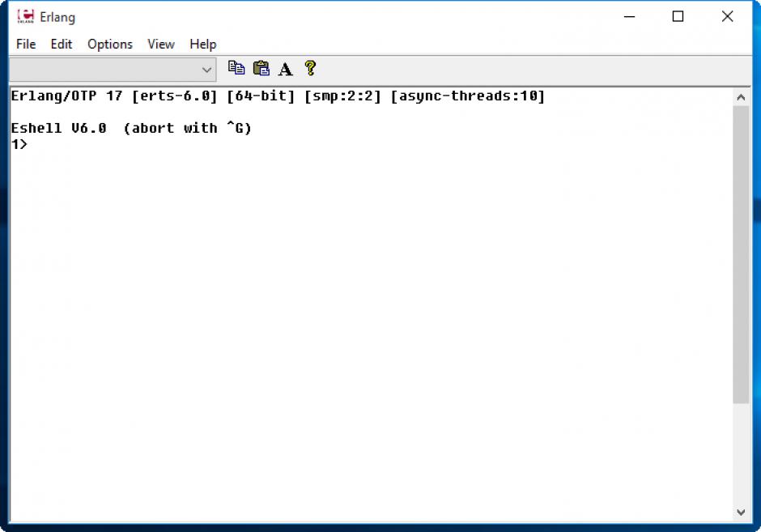Screen dimensions: 761x532
Task: Click the Copy toolbar icon
Action: (236, 68)
